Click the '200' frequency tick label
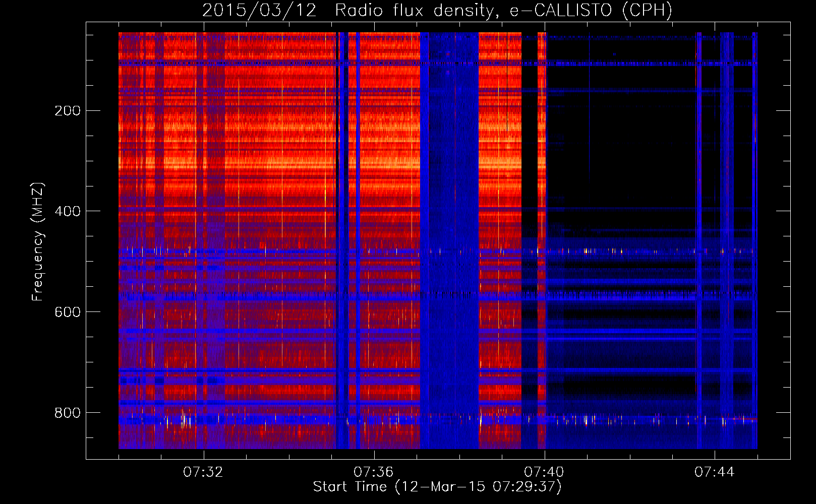 click(68, 111)
